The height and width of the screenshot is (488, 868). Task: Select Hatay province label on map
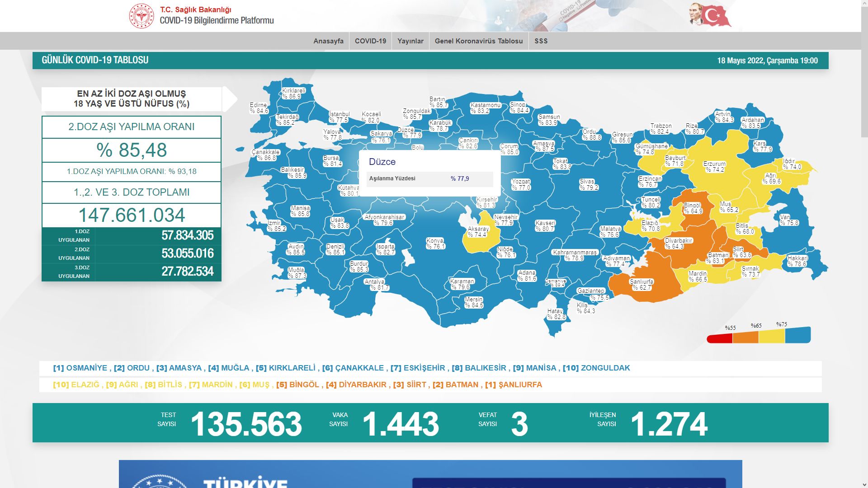pos(556,314)
